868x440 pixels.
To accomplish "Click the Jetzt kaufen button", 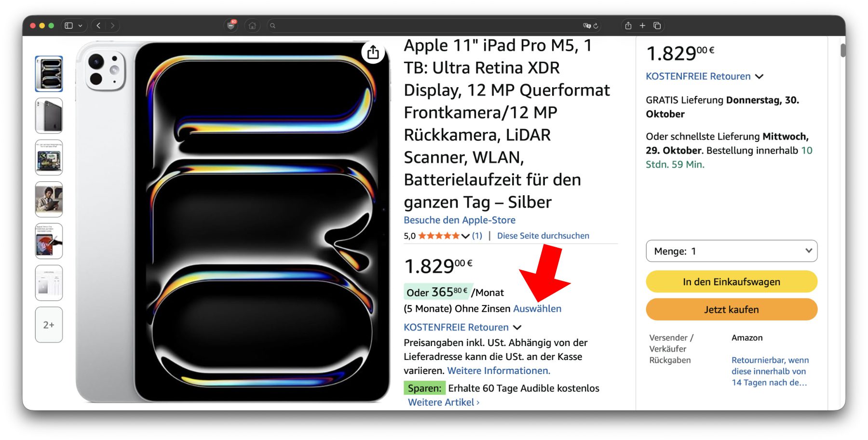I will pos(732,309).
